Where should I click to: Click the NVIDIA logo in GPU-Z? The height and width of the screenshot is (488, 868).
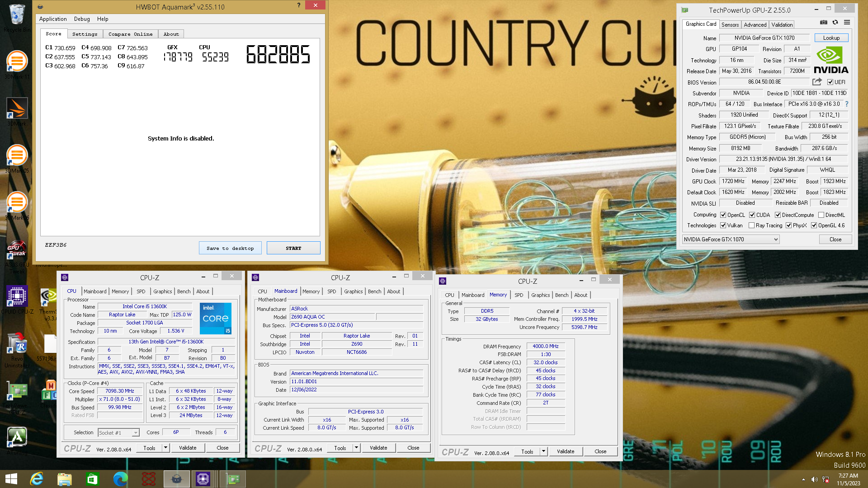tap(831, 60)
